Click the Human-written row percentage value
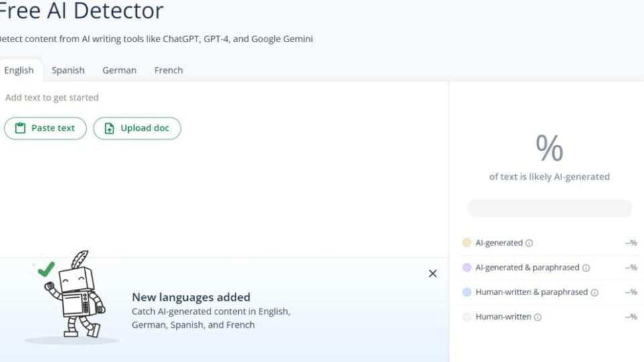This screenshot has width=644, height=362. [631, 316]
